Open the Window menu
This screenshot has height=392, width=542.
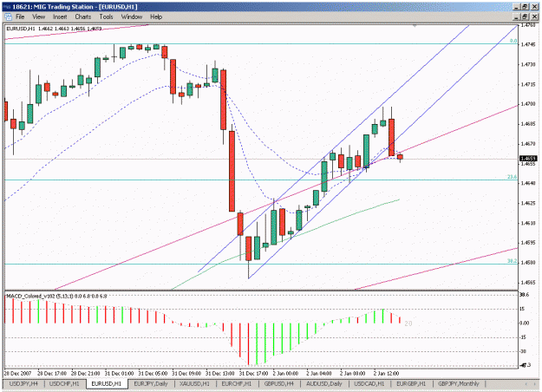coord(131,16)
